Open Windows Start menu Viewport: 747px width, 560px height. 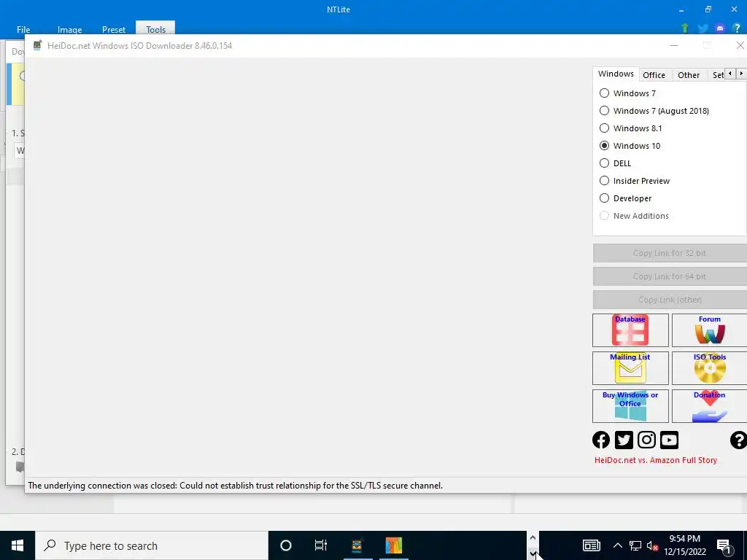pos(18,545)
